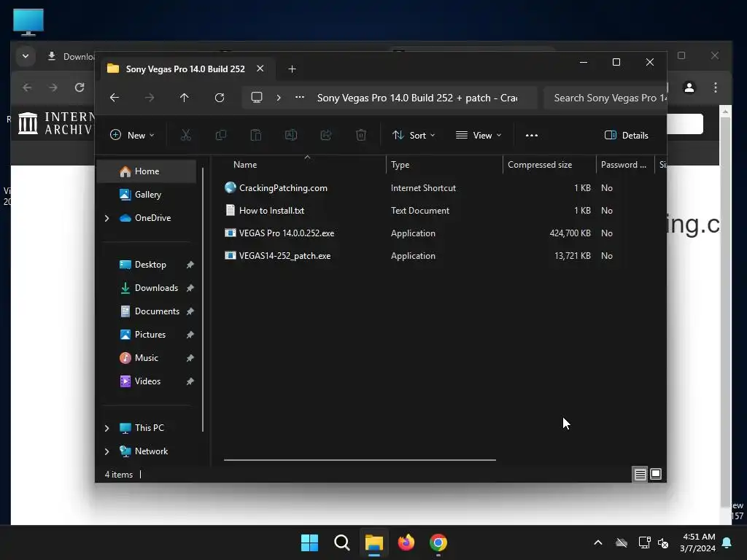Open Documents quick access folder
This screenshot has height=560, width=747.
147,311
